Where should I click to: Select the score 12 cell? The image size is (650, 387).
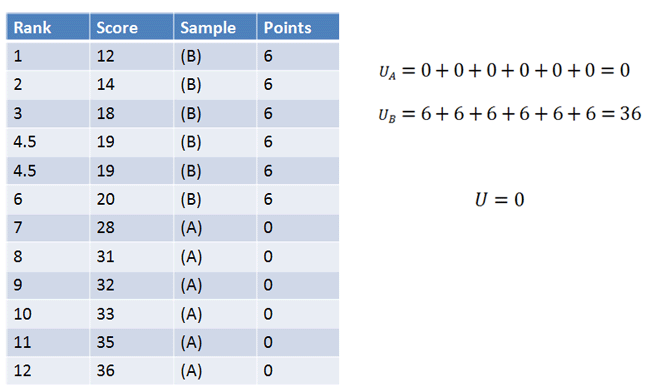pyautogui.click(x=131, y=56)
